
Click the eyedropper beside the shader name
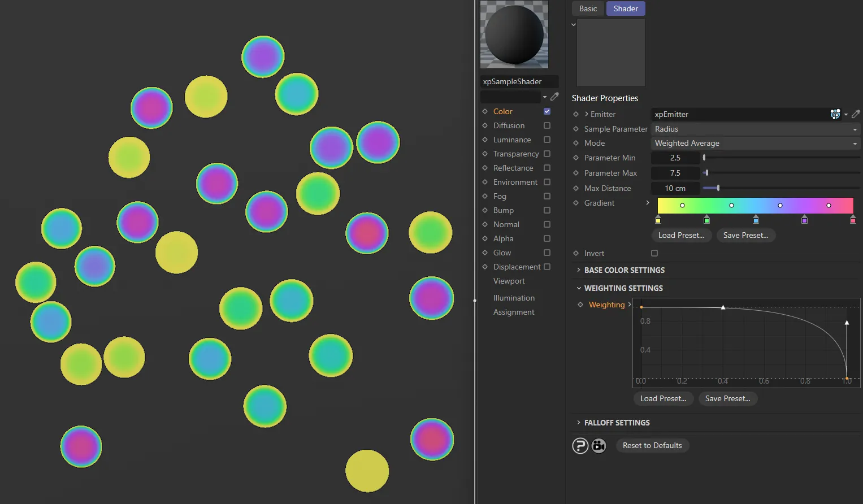click(554, 96)
